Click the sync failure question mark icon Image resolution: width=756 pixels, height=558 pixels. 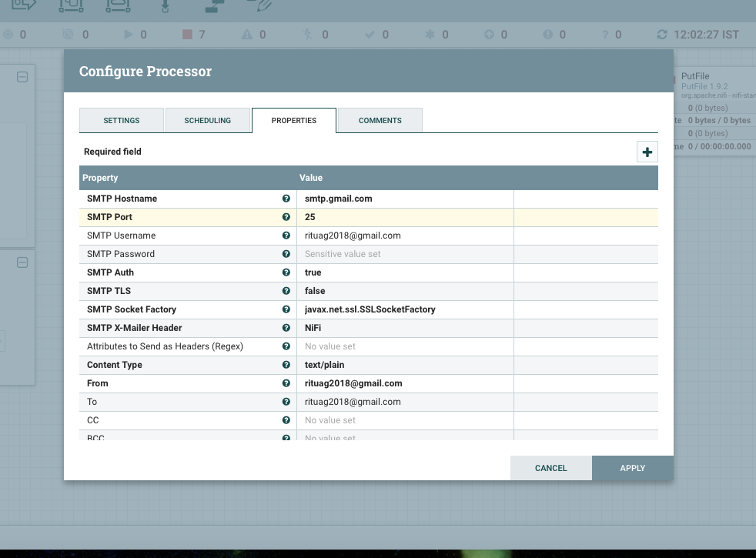coord(605,34)
